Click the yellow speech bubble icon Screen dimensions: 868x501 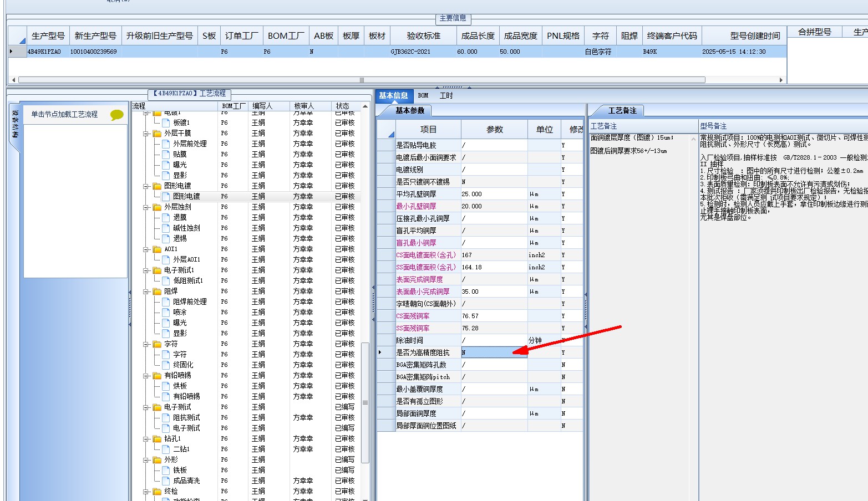coord(116,115)
